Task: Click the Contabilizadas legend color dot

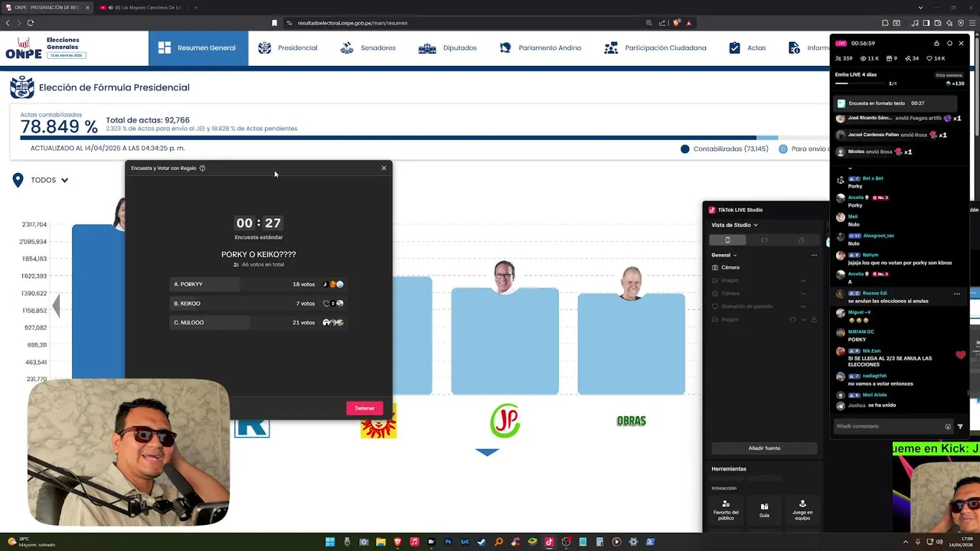Action: point(685,148)
